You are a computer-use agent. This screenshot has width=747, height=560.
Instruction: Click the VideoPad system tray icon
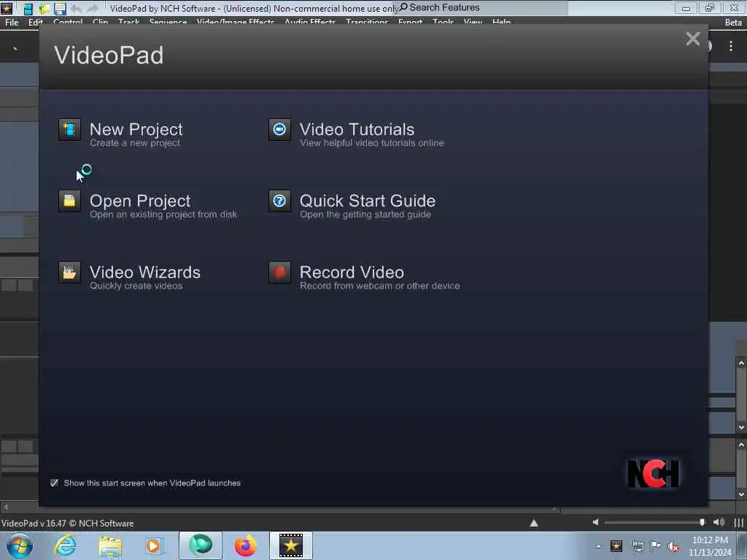click(x=616, y=546)
